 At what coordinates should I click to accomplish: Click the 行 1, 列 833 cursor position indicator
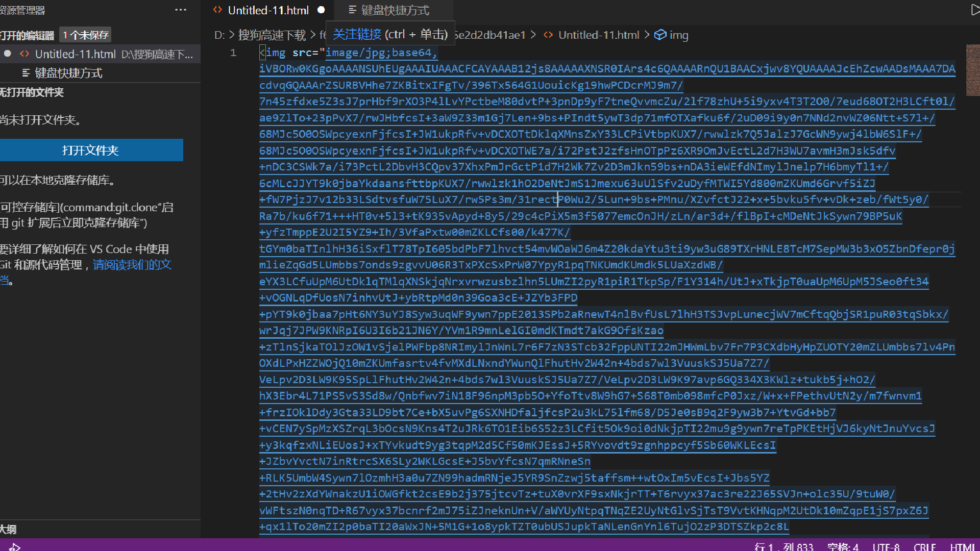[x=783, y=547]
